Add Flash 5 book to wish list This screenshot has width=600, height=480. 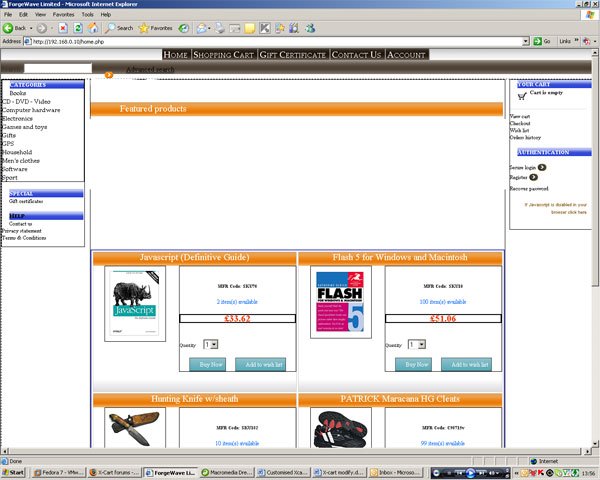(x=467, y=364)
